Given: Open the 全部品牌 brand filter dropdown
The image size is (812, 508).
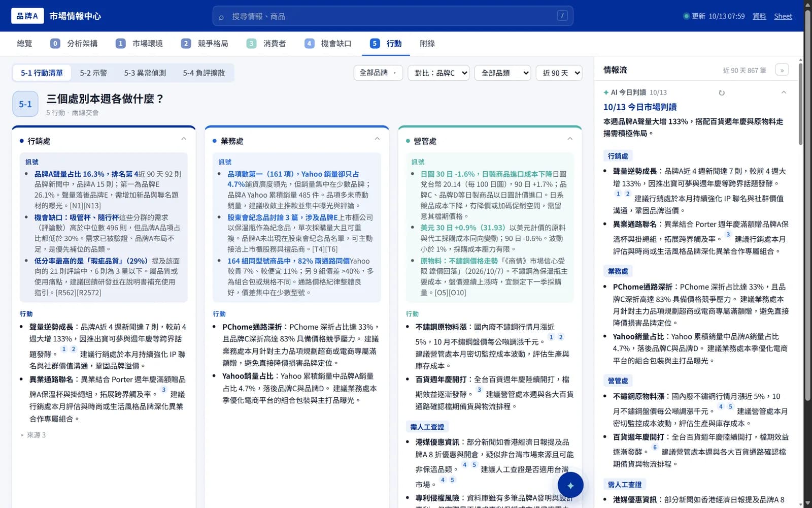Looking at the screenshot, I should [378, 73].
